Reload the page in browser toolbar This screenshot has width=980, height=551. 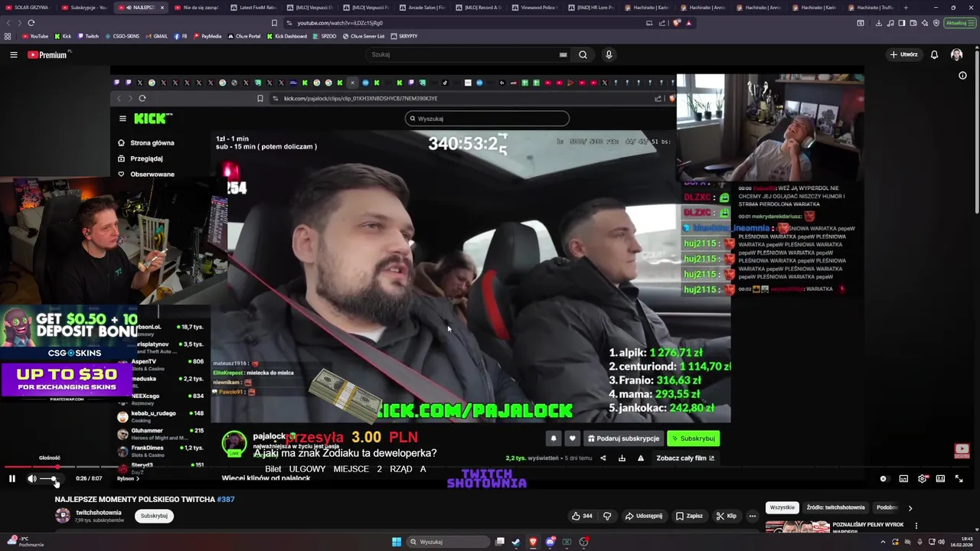click(x=31, y=23)
